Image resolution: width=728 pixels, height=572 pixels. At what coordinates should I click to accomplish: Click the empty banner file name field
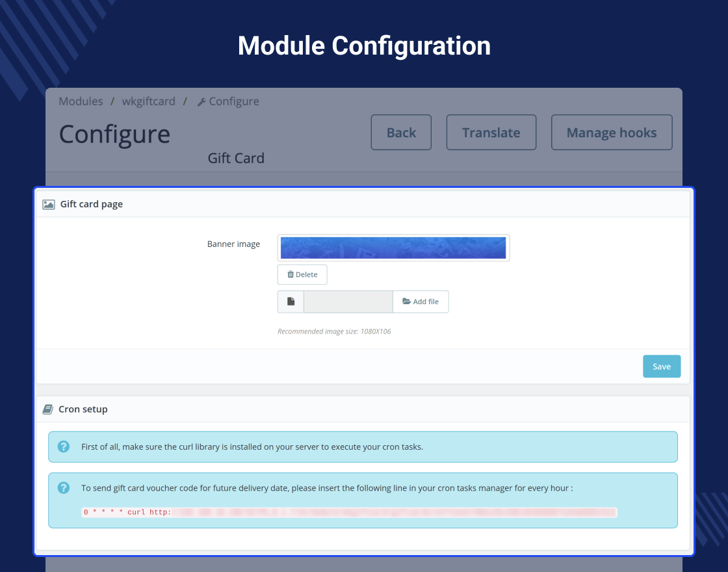(x=348, y=302)
